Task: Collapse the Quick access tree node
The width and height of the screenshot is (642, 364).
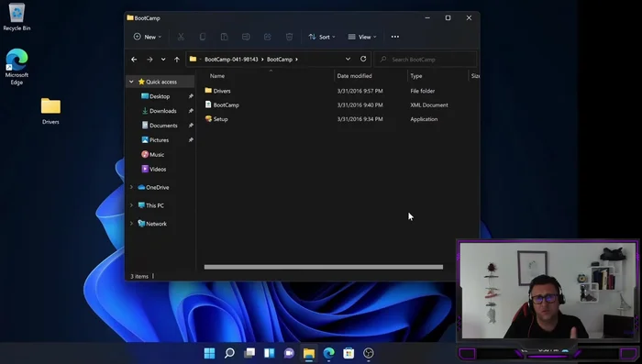Action: pyautogui.click(x=131, y=82)
